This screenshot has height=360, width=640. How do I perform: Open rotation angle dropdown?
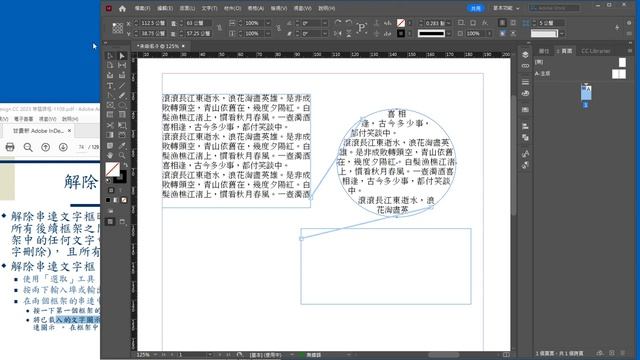[325, 23]
